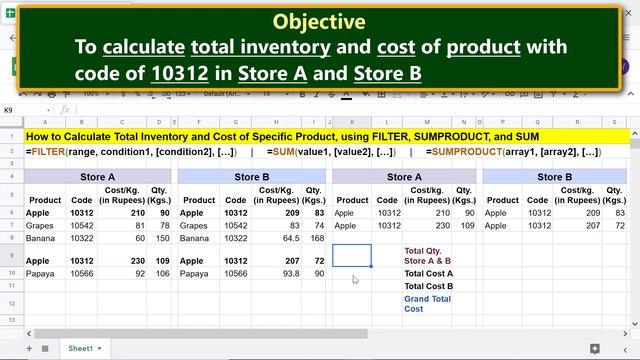Format as percent in toolbar

click(138, 94)
